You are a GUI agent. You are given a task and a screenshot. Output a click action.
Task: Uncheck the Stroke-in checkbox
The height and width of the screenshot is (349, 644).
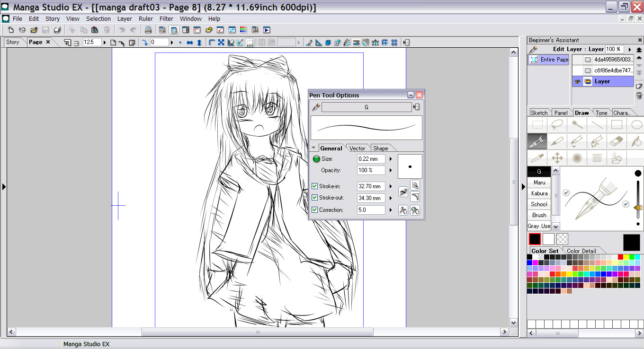(x=315, y=186)
